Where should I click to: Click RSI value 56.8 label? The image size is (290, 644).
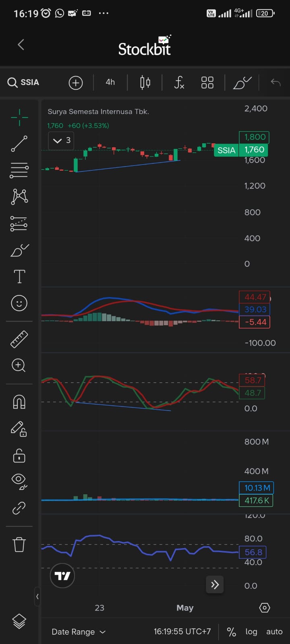point(253,552)
